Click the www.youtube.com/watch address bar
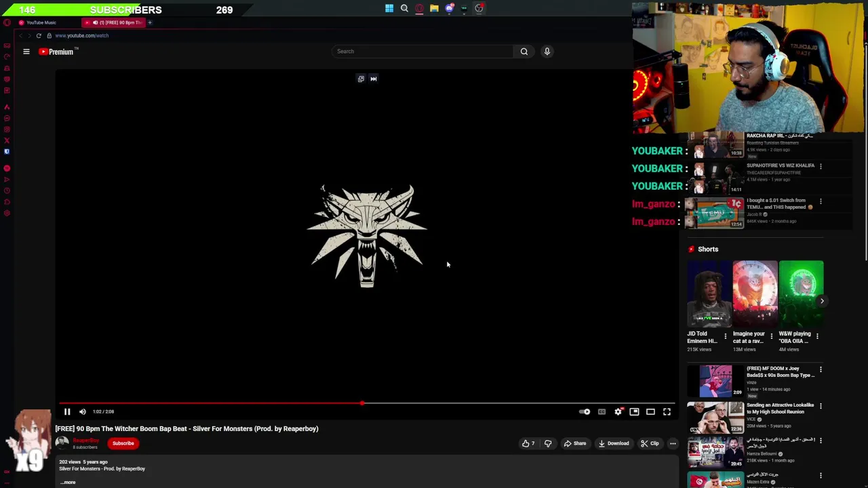The width and height of the screenshot is (868, 488). [x=82, y=35]
